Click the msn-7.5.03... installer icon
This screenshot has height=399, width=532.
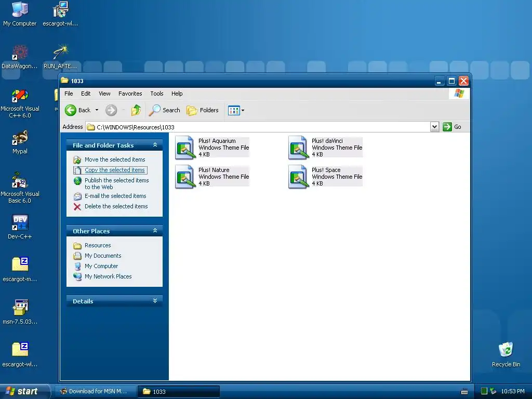point(20,312)
